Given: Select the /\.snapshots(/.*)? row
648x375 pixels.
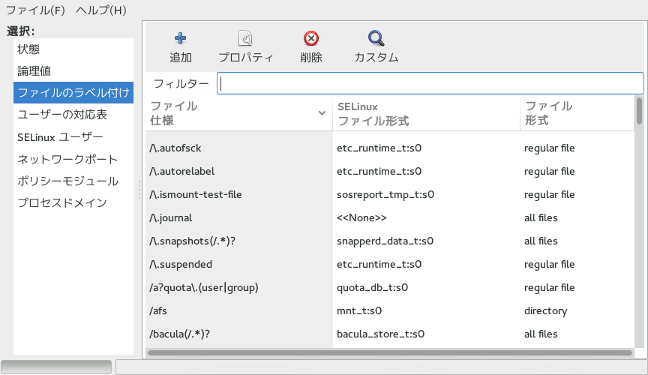Looking at the screenshot, I should (390, 241).
